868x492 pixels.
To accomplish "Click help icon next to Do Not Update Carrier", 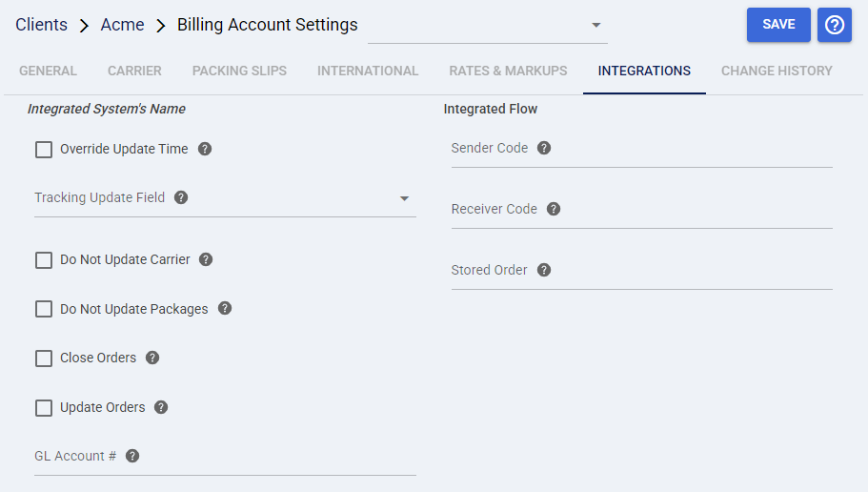I will pos(206,259).
